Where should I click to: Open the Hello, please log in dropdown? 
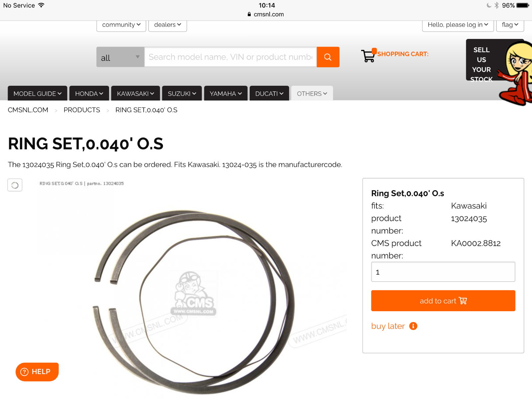(458, 25)
